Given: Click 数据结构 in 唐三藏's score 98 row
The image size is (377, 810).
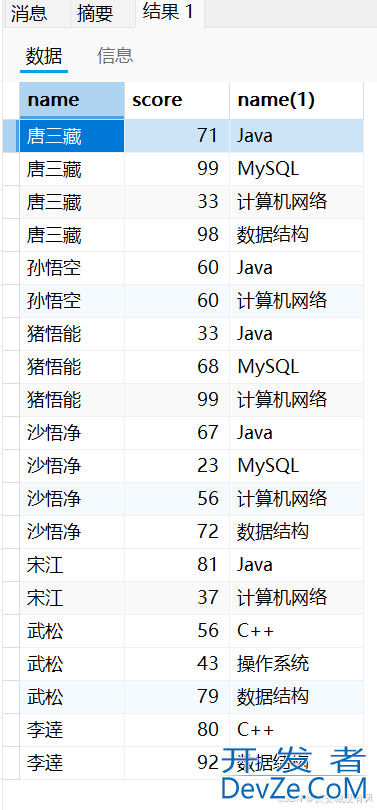Looking at the screenshot, I should tap(296, 235).
